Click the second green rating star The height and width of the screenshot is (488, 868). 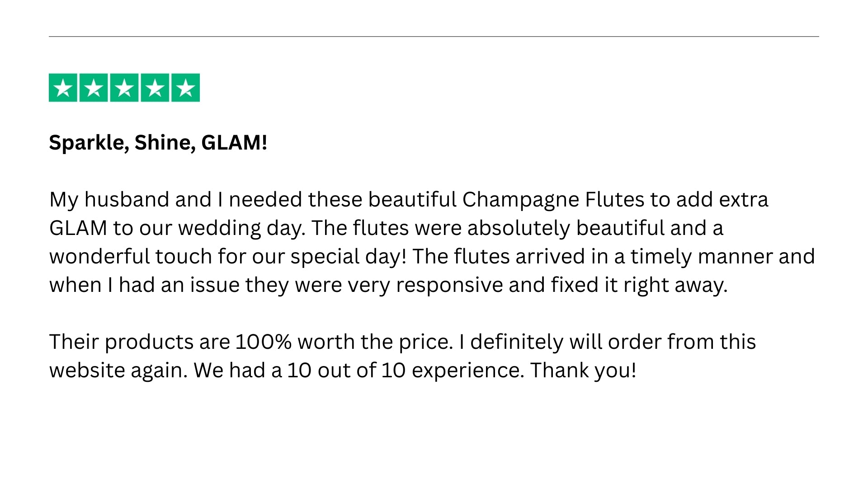94,88
